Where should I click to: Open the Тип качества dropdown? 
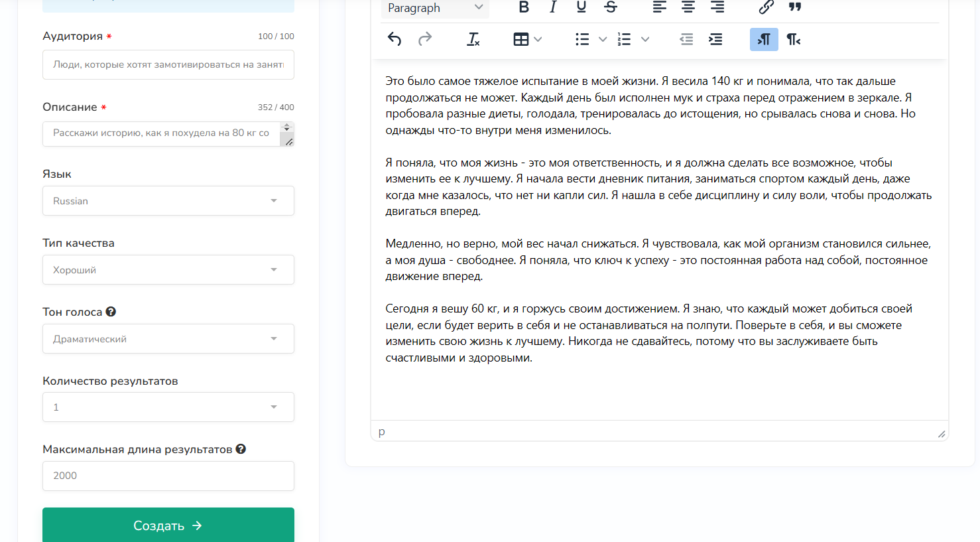(x=168, y=270)
